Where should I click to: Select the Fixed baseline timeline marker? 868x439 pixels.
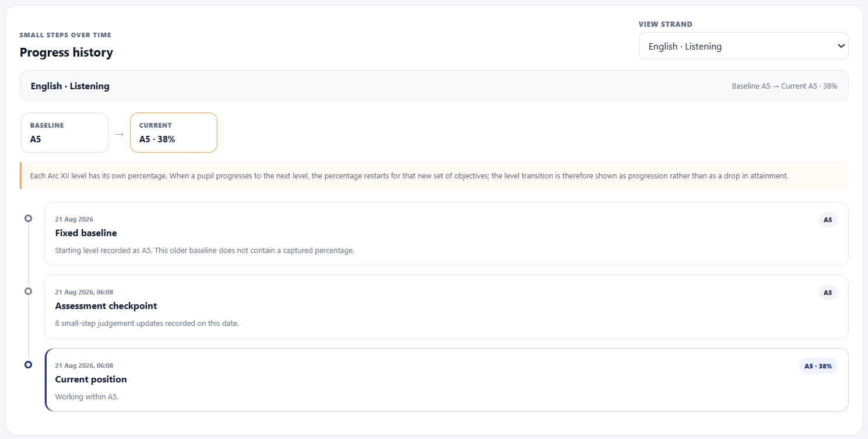tap(28, 218)
